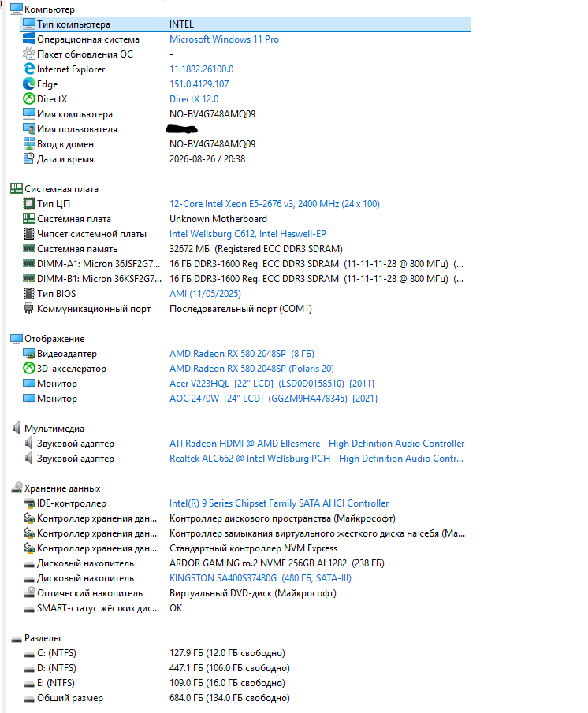Open the KINGSTON SA400S37480G drive link
This screenshot has width=588, height=713.
pyautogui.click(x=260, y=578)
